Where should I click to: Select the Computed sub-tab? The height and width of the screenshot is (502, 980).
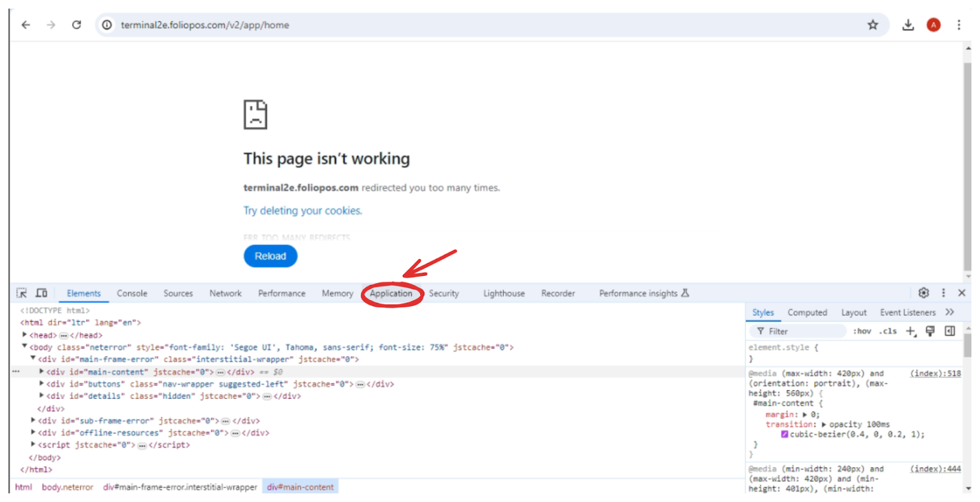click(x=807, y=313)
